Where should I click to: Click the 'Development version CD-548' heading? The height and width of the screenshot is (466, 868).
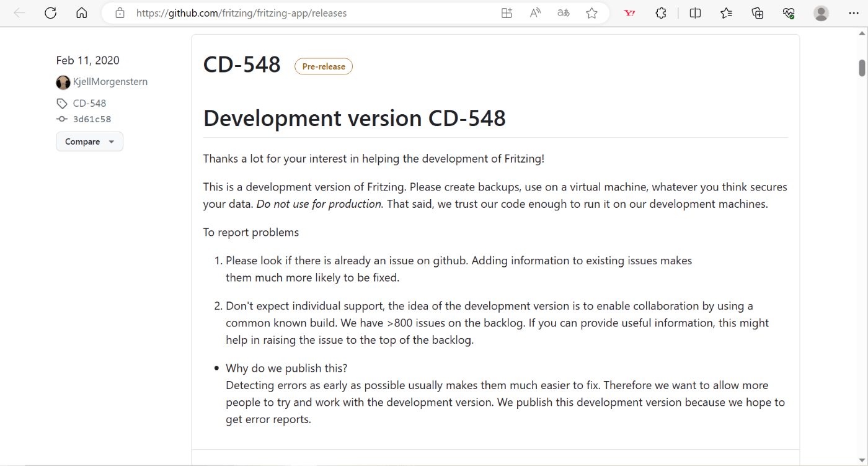(355, 118)
